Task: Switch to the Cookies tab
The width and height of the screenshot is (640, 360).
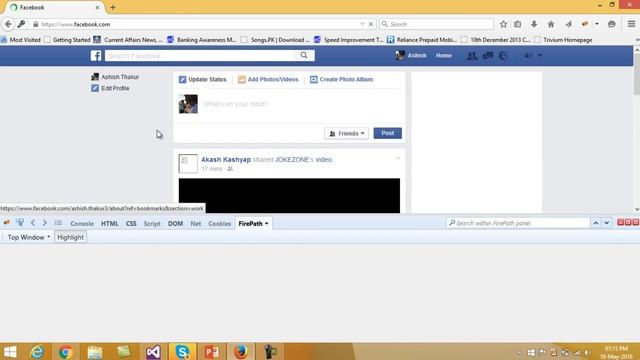Action: (220, 224)
